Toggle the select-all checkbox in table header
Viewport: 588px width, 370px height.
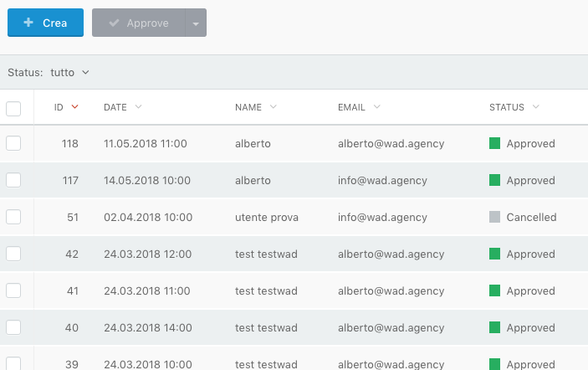(x=13, y=108)
